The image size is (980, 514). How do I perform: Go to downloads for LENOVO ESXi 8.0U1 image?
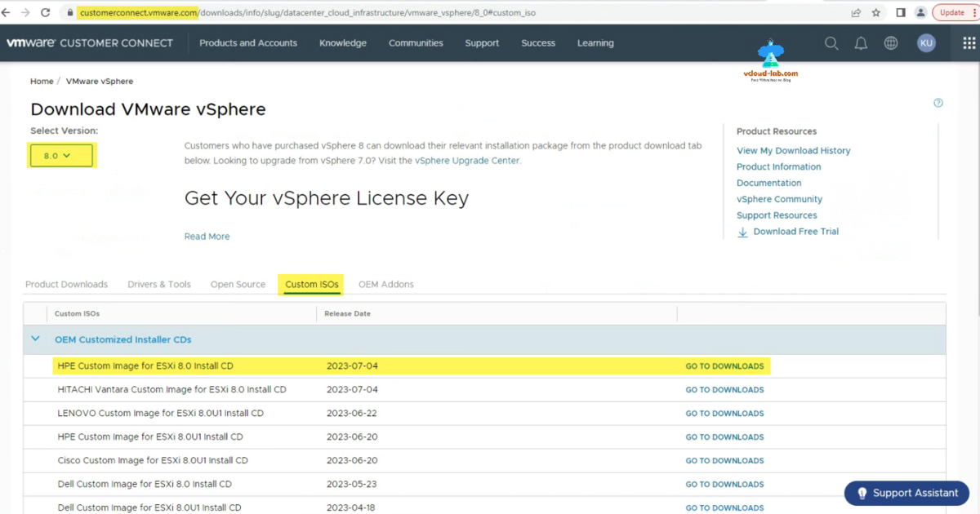click(725, 414)
